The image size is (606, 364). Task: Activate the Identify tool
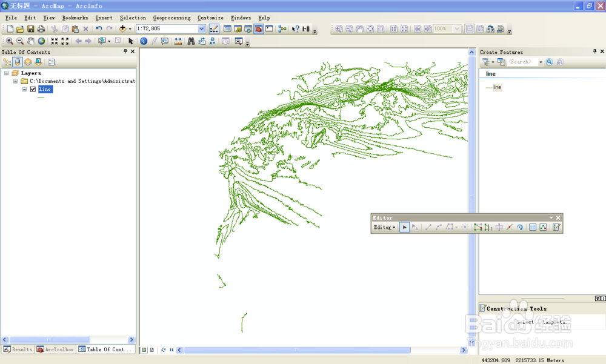pyautogui.click(x=144, y=41)
